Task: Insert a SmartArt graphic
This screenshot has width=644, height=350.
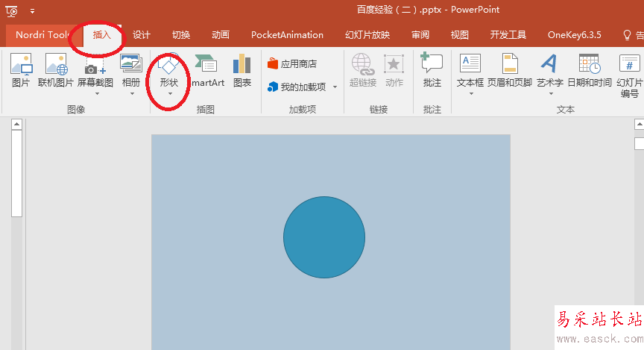Action: 207,70
